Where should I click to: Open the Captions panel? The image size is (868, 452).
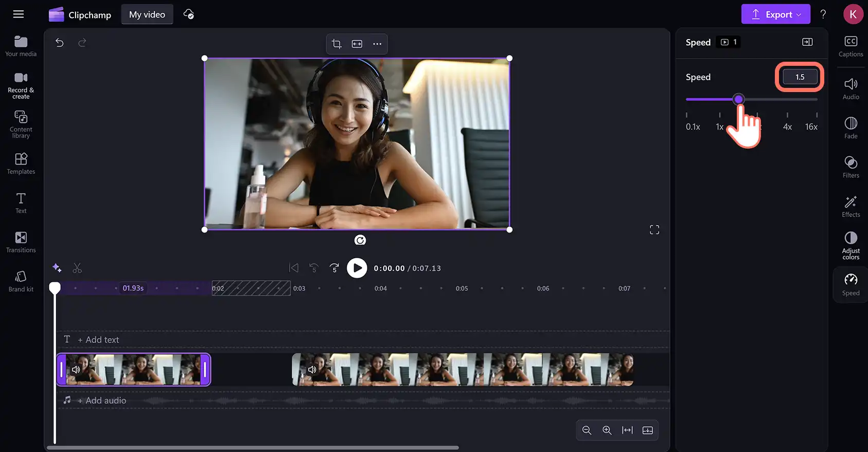click(x=851, y=46)
